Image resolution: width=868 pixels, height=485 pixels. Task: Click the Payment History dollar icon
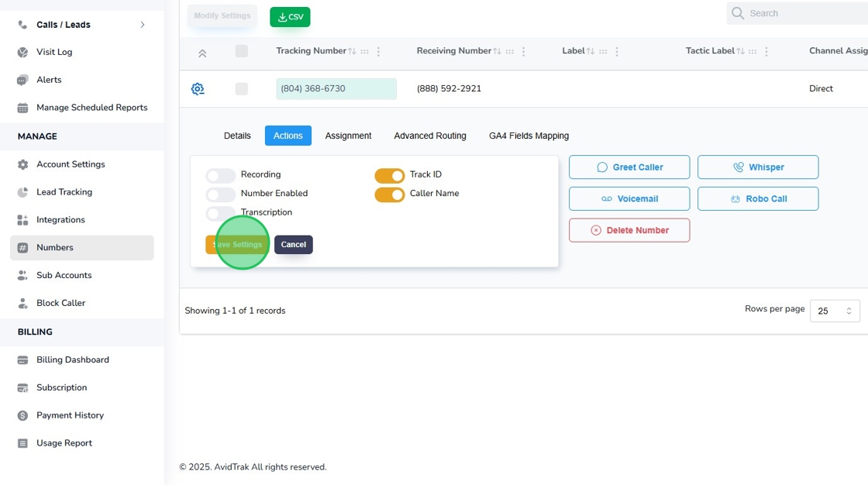pos(22,415)
